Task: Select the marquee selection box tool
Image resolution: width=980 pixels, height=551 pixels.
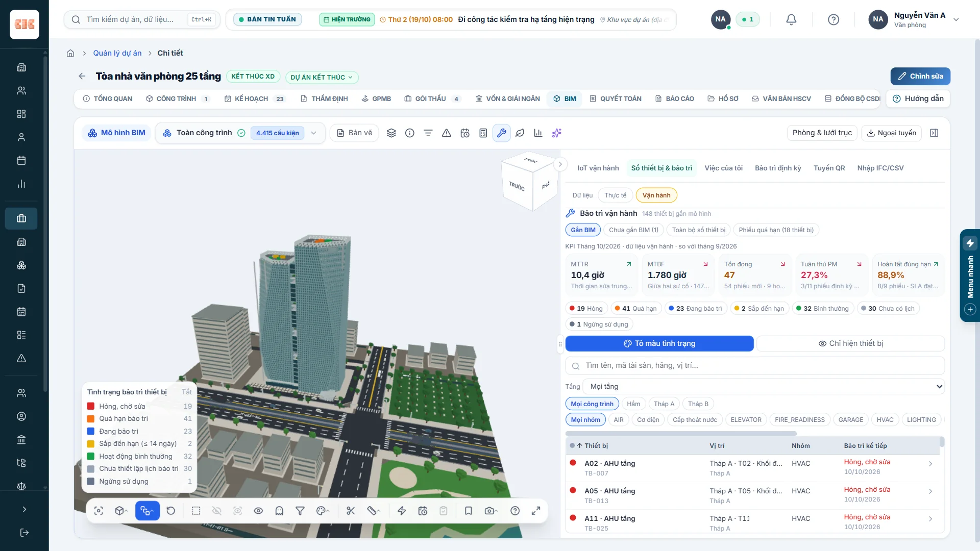Action: pos(196,511)
